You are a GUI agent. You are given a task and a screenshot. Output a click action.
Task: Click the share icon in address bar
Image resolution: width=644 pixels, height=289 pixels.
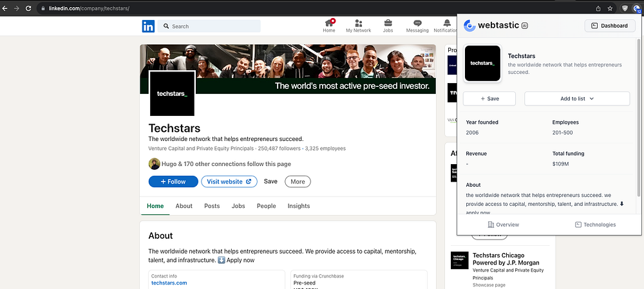click(x=598, y=8)
